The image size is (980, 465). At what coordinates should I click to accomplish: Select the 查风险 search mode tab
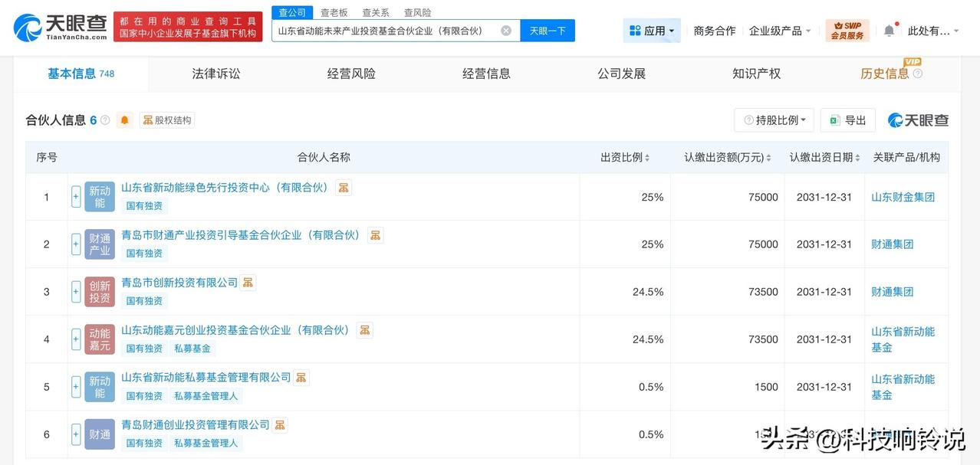[x=418, y=12]
